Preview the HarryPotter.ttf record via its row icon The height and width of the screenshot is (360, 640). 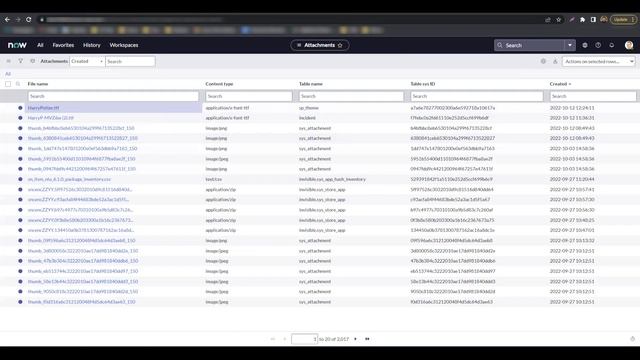(20, 108)
